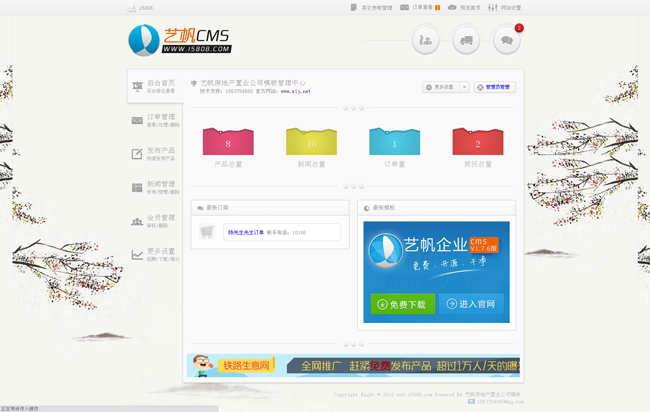650x412 pixels.
Task: Click the user avatar icon beside i5808
Action: [132, 7]
